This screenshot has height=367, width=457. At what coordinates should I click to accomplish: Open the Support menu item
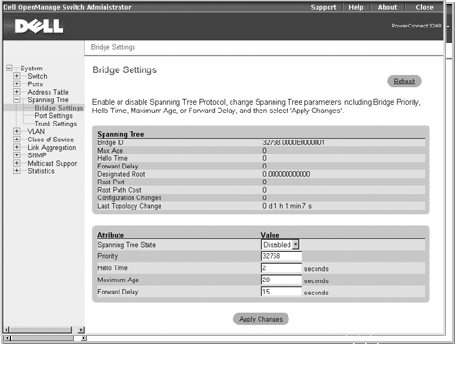(323, 7)
